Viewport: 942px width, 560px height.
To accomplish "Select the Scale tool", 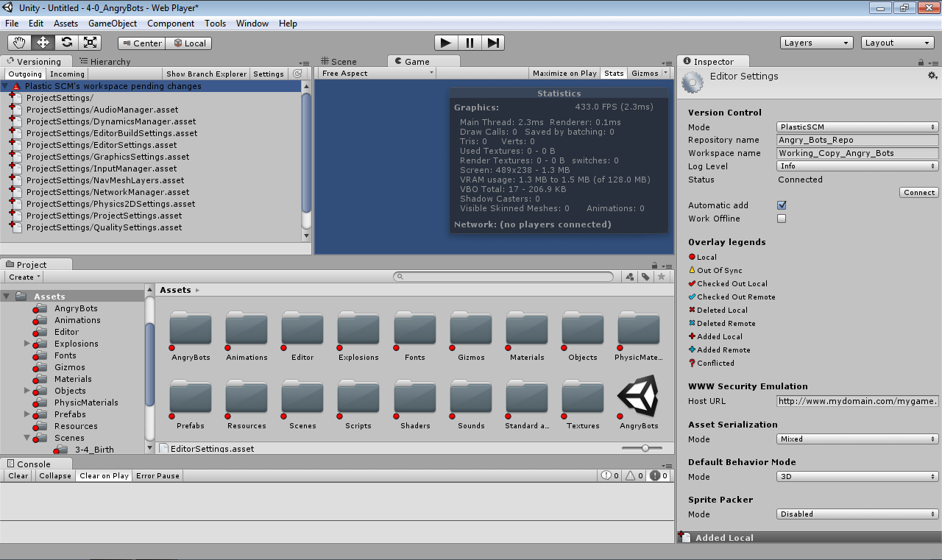I will (90, 43).
